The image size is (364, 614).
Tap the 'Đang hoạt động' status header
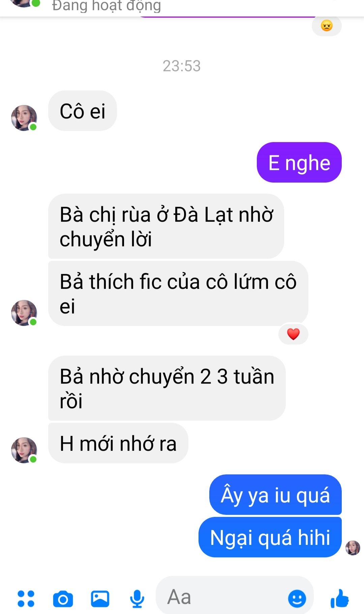point(107,6)
